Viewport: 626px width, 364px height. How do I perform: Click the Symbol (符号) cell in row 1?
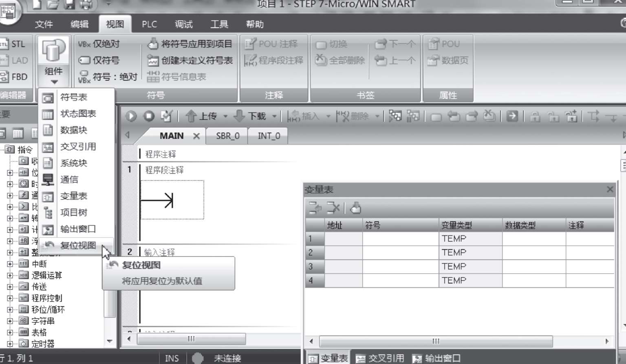400,238
